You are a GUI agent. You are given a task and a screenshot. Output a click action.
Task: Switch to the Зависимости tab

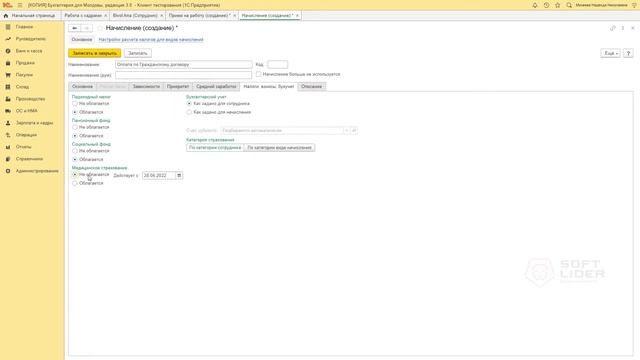click(146, 87)
